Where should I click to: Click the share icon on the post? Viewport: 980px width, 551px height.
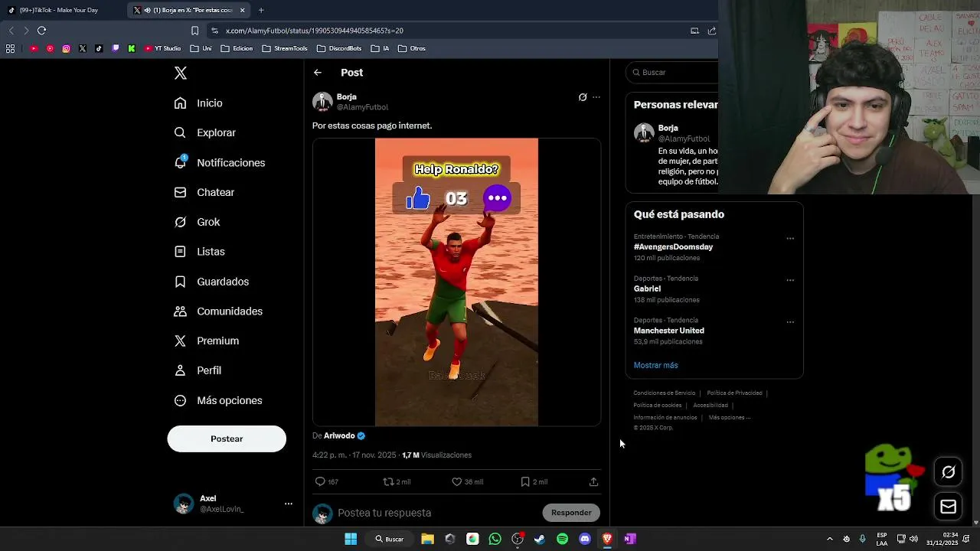click(x=593, y=481)
